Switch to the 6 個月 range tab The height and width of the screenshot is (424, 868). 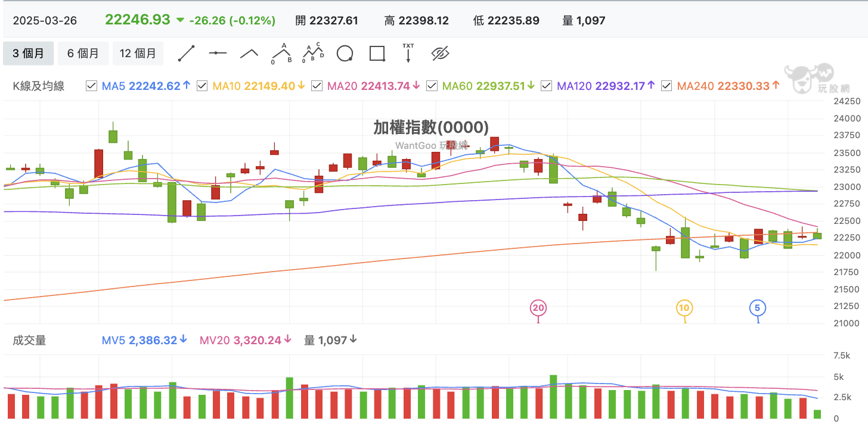(x=83, y=54)
